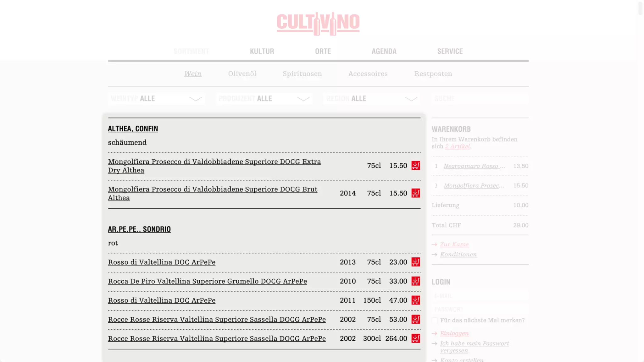
Task: Open the Althea, Confin producer heading
Action: tap(133, 129)
